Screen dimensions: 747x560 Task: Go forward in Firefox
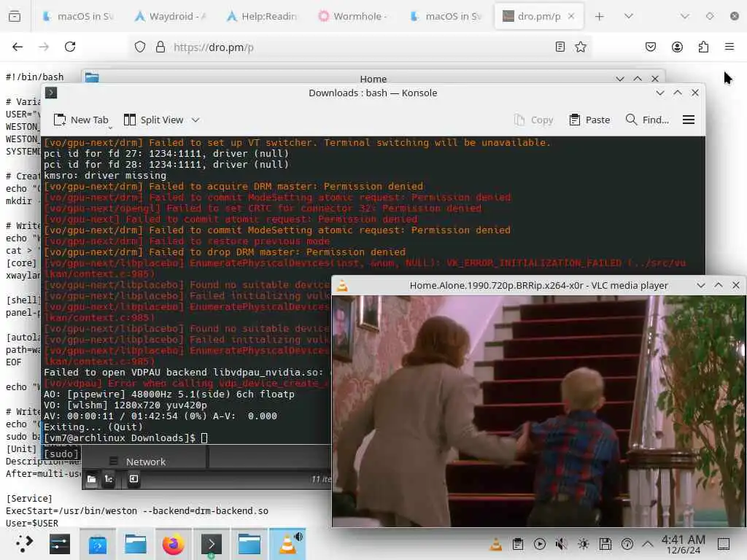[44, 47]
